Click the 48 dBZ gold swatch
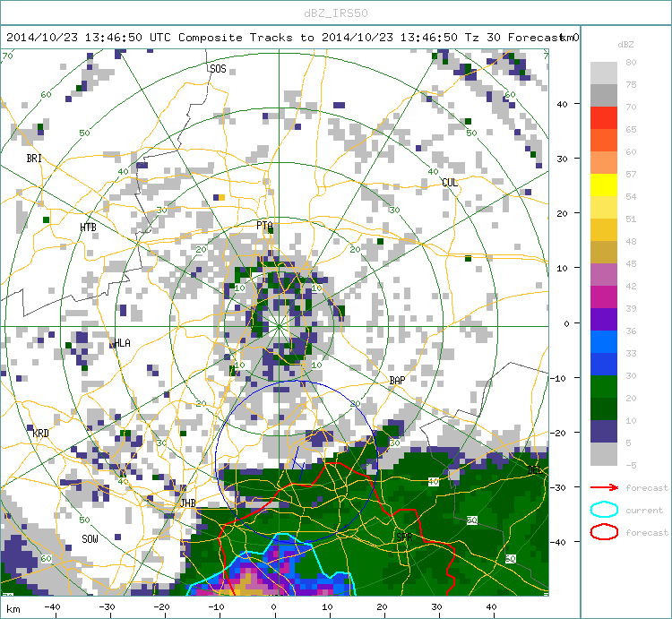This screenshot has width=672, height=619. point(604,229)
